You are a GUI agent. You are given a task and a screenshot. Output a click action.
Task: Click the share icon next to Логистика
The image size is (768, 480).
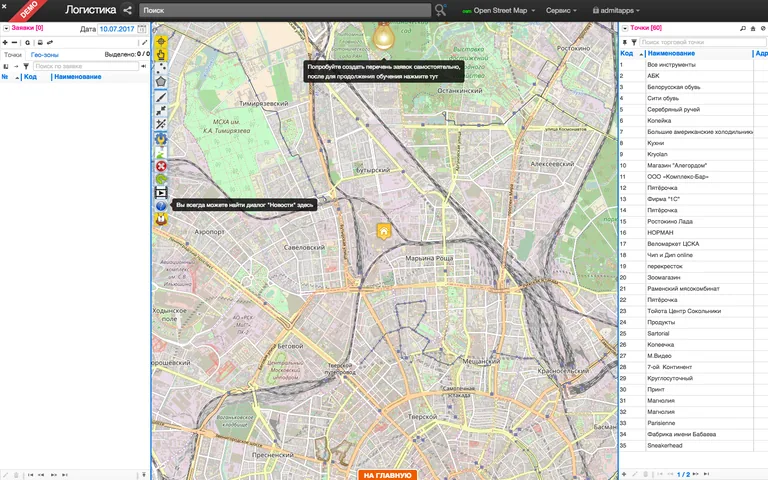click(127, 10)
